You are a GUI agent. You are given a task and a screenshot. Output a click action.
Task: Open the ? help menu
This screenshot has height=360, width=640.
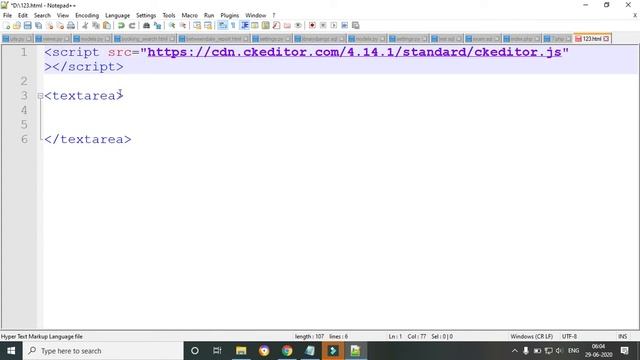pyautogui.click(x=273, y=16)
